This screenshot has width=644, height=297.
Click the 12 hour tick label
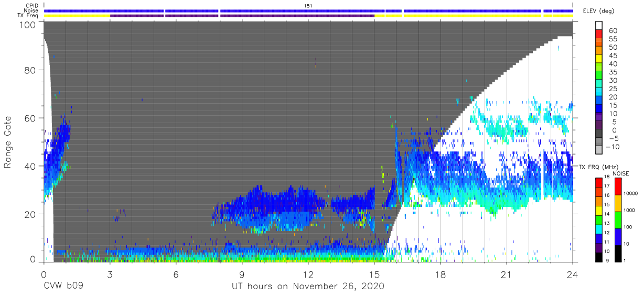pyautogui.click(x=308, y=274)
